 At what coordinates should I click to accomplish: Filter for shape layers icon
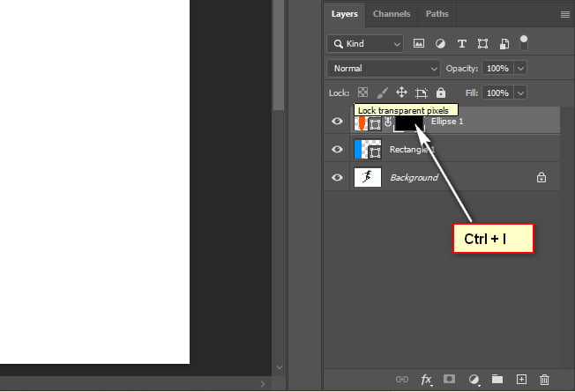pyautogui.click(x=482, y=44)
